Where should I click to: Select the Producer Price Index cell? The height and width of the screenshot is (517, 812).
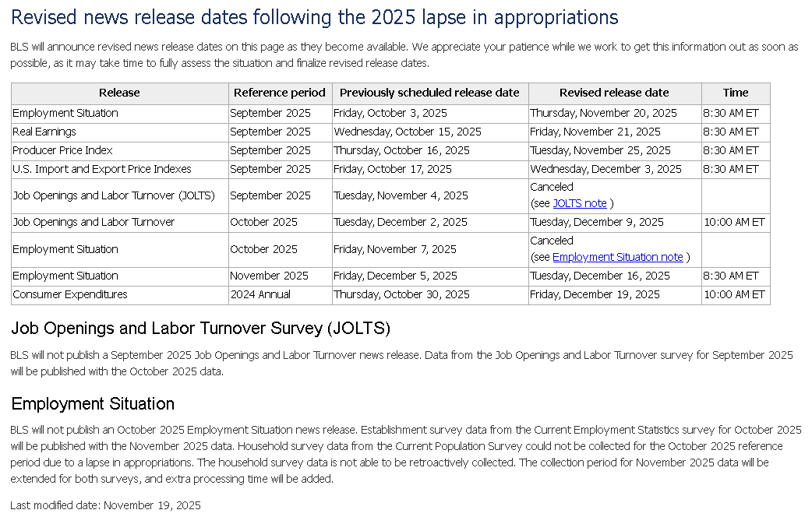62,150
